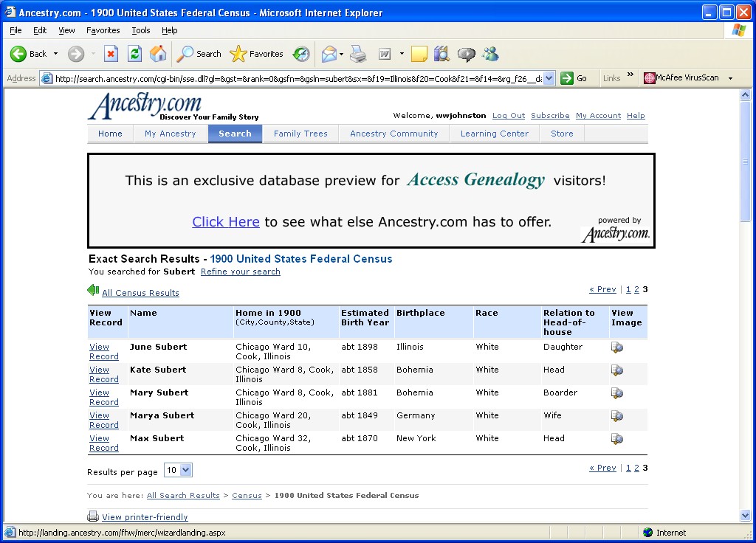Open the Help menu

coord(169,30)
